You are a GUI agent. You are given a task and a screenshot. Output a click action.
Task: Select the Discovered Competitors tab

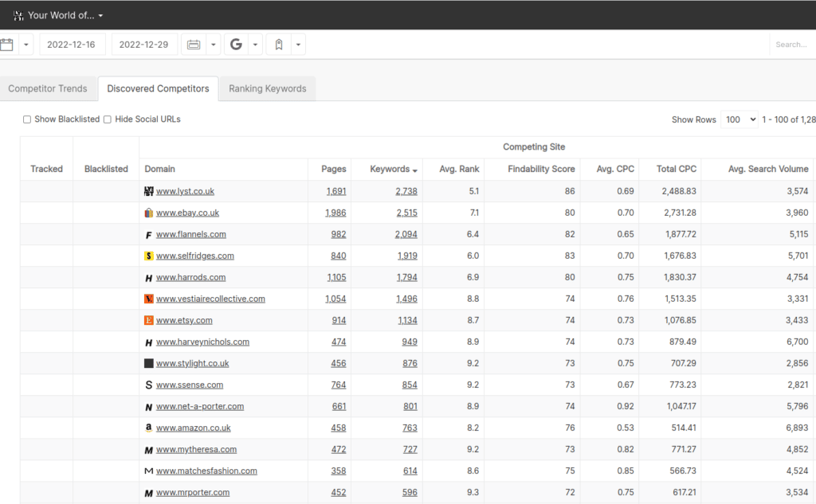[x=159, y=88]
